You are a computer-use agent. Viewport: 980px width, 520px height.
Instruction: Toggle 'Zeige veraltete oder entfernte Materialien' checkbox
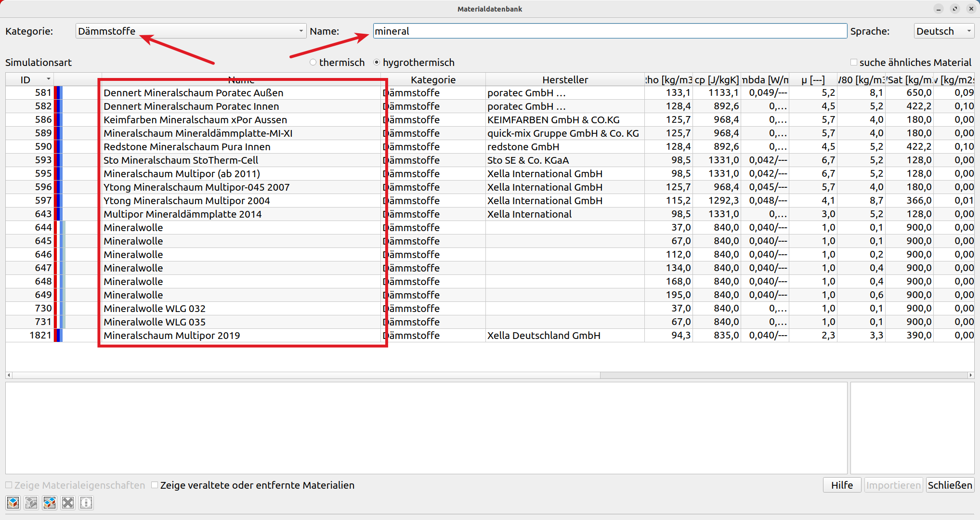point(155,485)
